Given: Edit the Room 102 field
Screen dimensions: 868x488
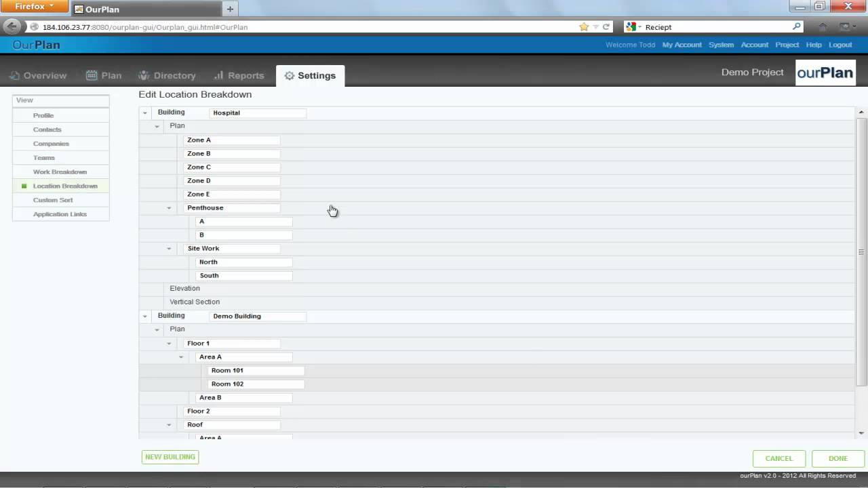Looking at the screenshot, I should 256,384.
